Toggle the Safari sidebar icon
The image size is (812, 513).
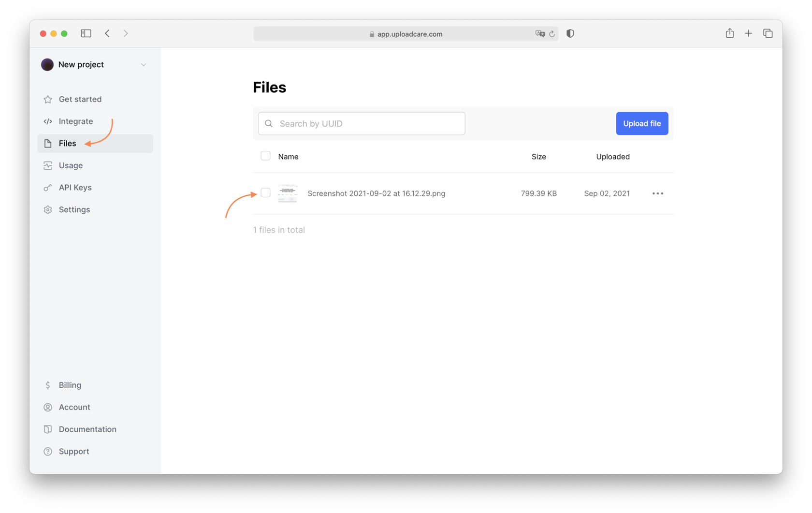86,33
